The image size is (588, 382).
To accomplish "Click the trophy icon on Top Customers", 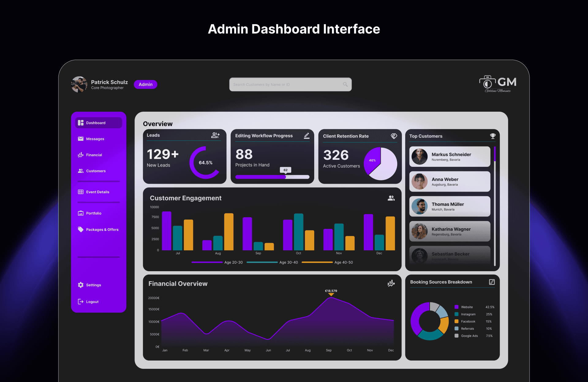I will 492,136.
